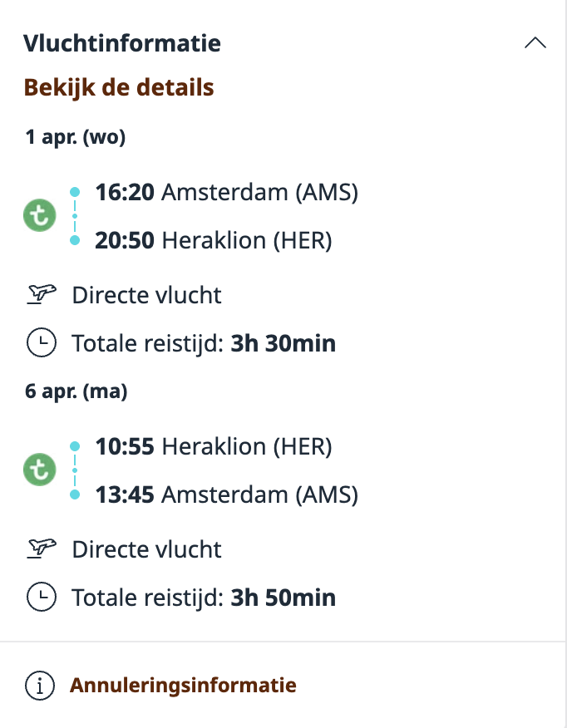Select the airplane icon for the outbound direct flight
The height and width of the screenshot is (728, 567).
(x=40, y=294)
